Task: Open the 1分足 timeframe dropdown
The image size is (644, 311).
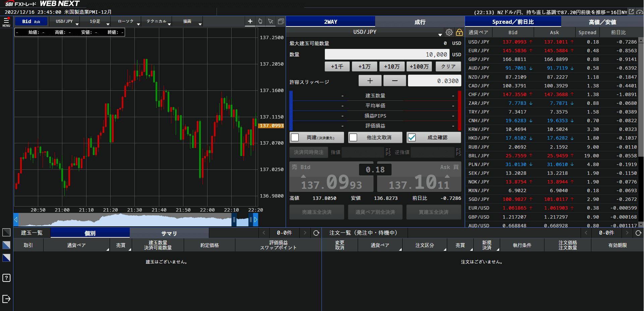Action: pos(95,21)
